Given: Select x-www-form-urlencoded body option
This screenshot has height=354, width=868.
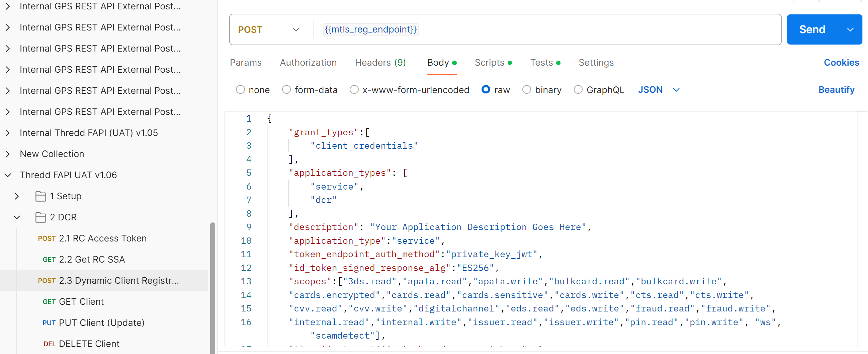Looking at the screenshot, I should pos(354,90).
